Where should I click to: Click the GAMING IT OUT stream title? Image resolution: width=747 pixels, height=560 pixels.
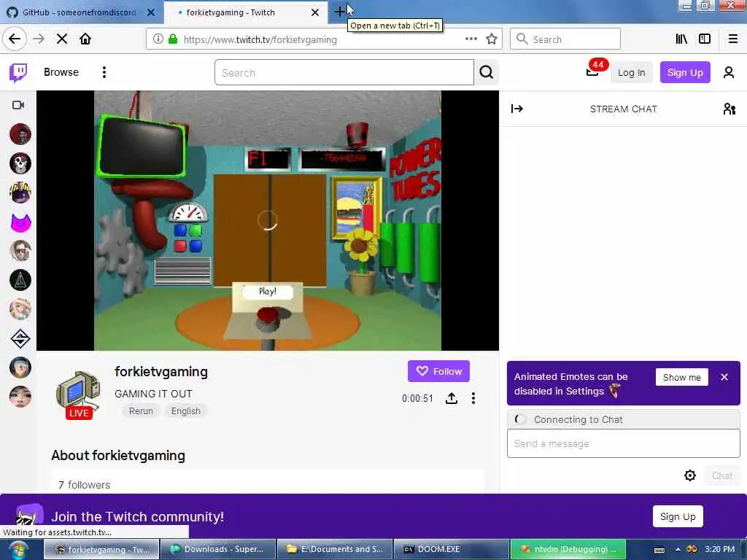tap(153, 394)
